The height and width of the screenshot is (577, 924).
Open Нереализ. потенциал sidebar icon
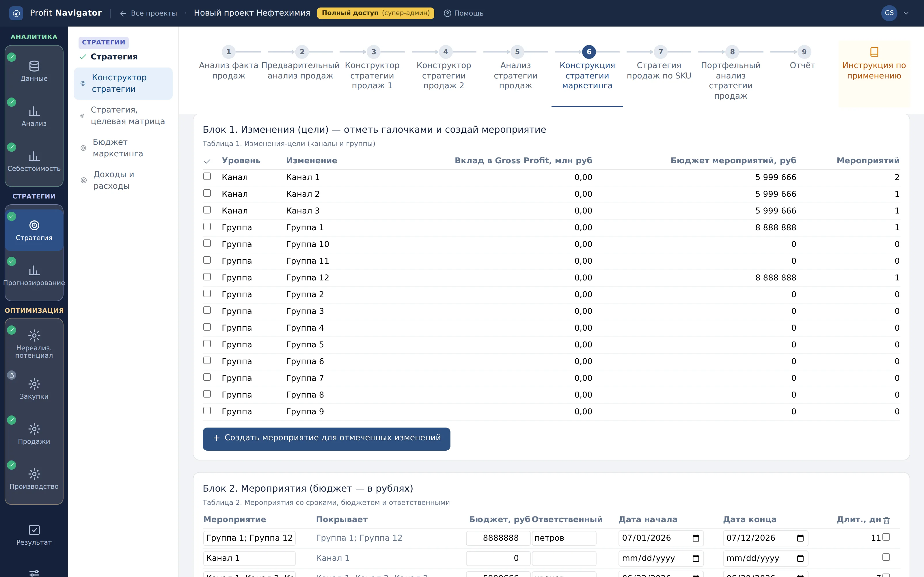(x=34, y=336)
